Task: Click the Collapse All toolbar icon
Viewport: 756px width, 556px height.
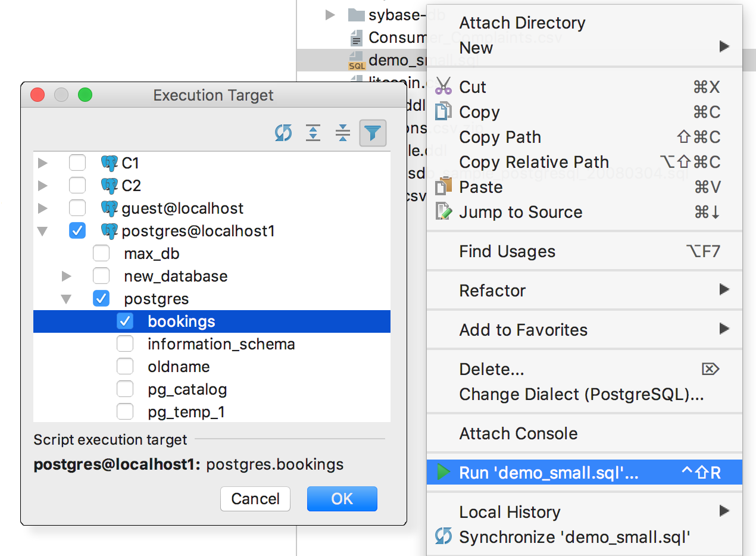Action: 343,133
